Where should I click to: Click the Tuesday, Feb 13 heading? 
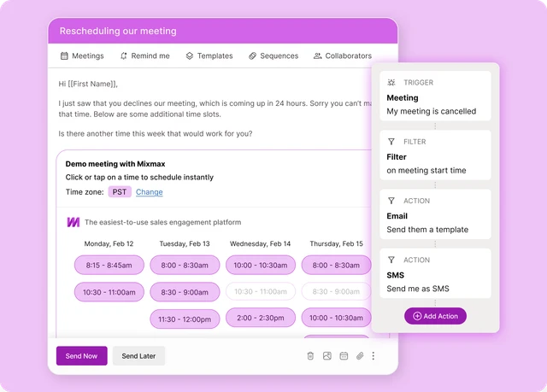point(185,243)
